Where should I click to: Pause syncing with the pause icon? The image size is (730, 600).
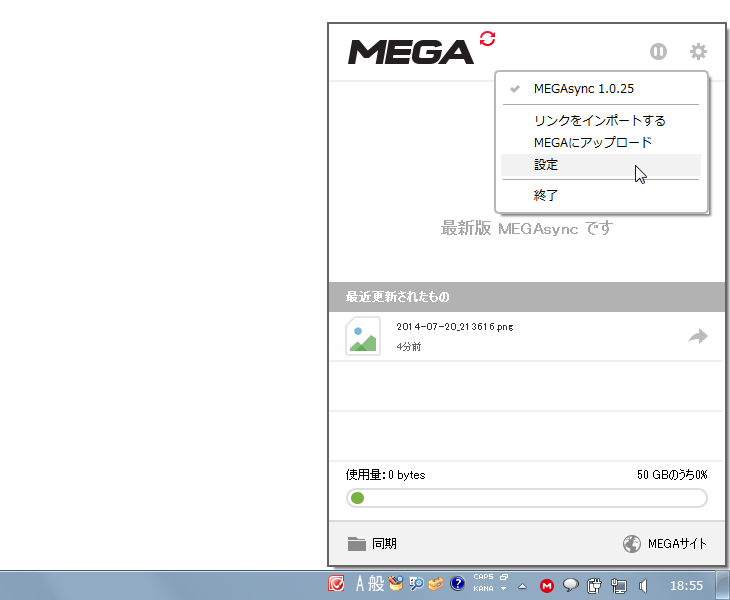tap(658, 51)
